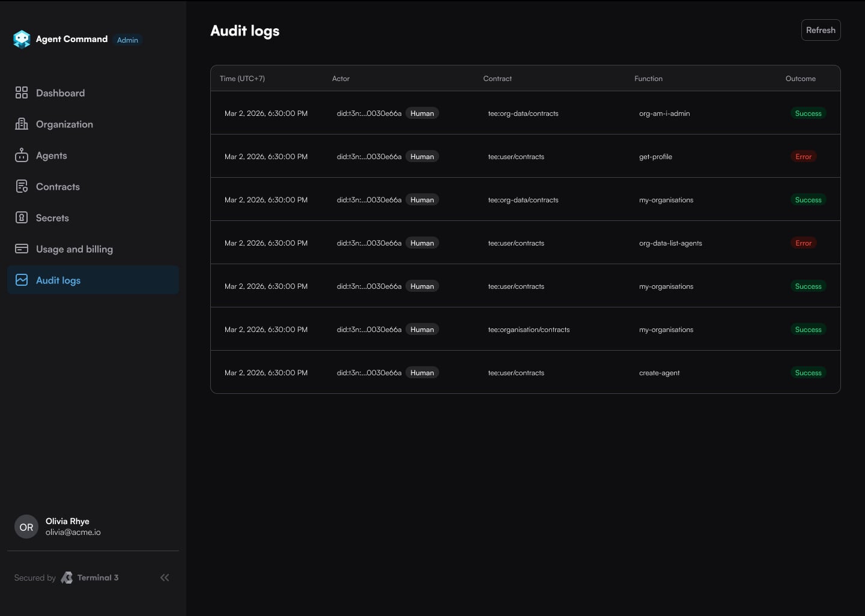
Task: Click the Agent Command logo icon
Action: coord(22,39)
